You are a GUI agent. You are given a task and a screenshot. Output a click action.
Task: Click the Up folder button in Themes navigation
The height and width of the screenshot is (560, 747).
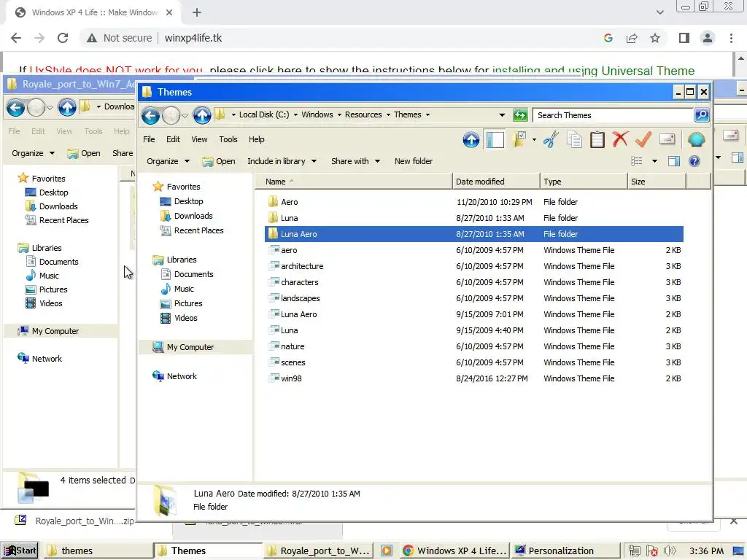coord(202,115)
